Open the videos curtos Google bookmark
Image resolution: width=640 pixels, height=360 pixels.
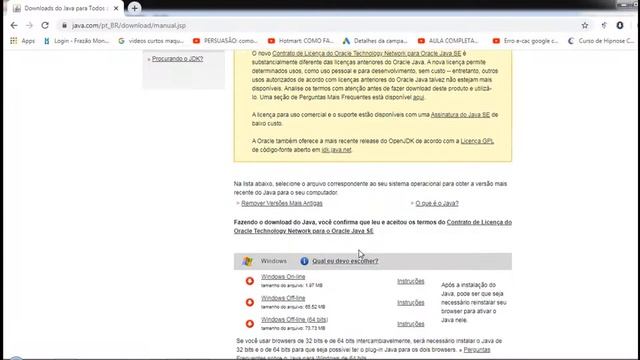[151, 41]
